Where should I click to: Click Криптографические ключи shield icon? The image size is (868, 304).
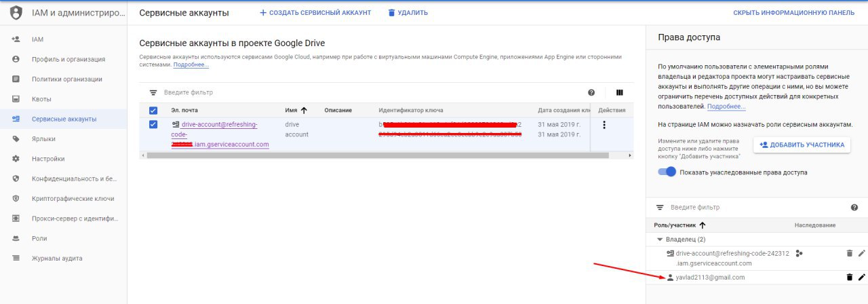tap(16, 199)
